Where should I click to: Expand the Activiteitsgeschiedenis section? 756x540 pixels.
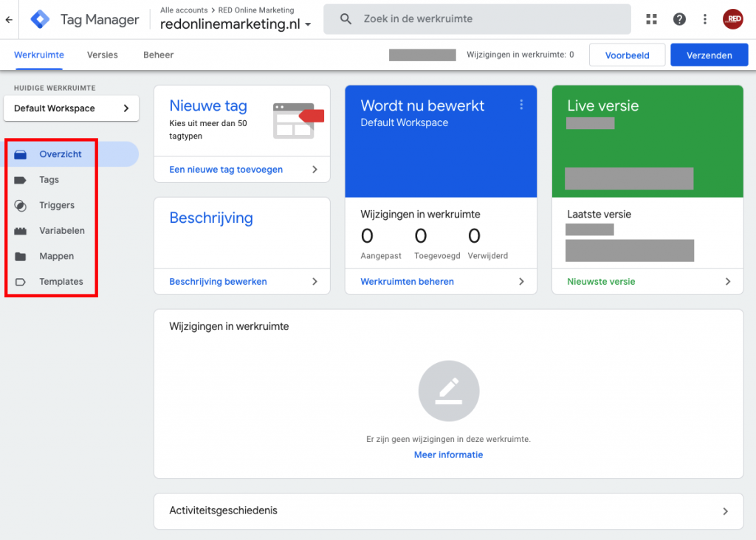[x=449, y=511]
